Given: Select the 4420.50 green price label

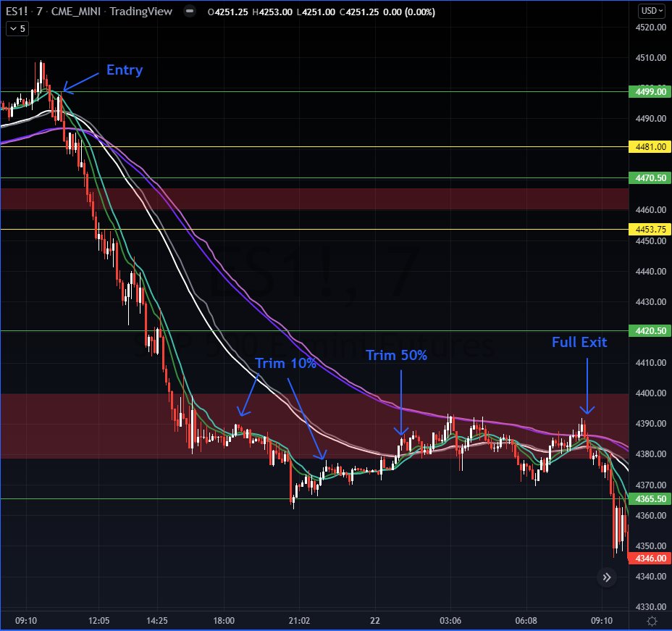Looking at the screenshot, I should [650, 330].
